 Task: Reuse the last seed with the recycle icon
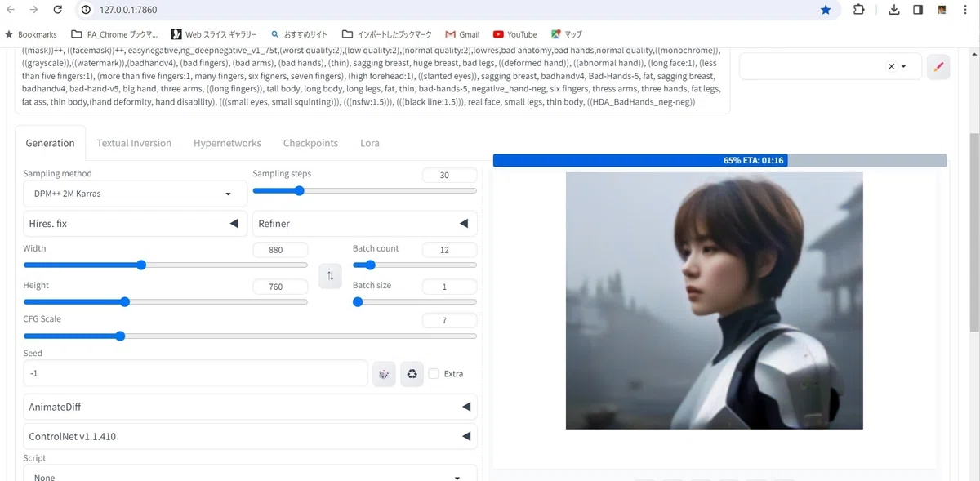click(x=412, y=374)
